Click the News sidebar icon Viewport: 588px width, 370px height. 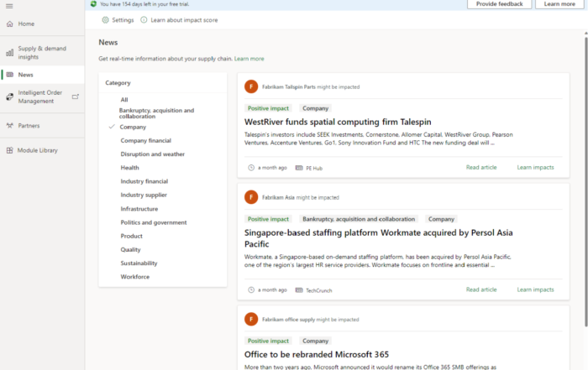click(10, 75)
